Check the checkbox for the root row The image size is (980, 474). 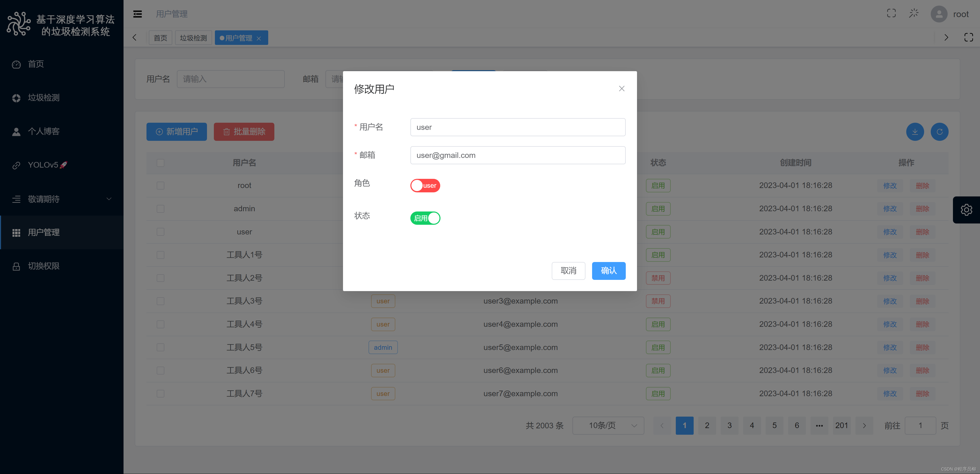click(x=161, y=186)
